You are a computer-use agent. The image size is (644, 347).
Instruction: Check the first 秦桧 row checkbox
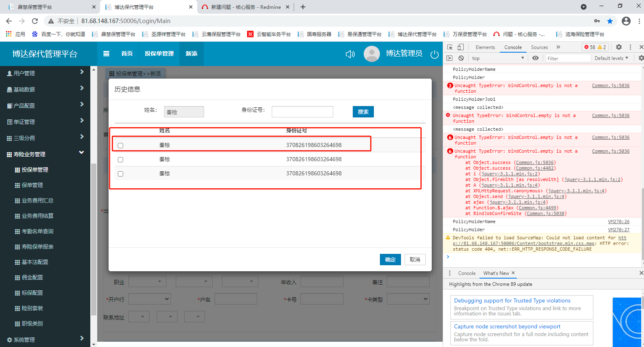120,145
